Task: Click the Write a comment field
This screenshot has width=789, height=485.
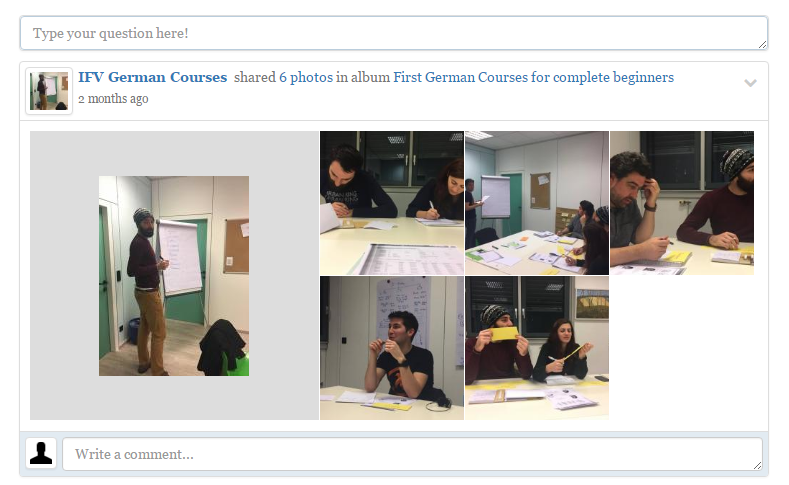Action: coord(413,454)
